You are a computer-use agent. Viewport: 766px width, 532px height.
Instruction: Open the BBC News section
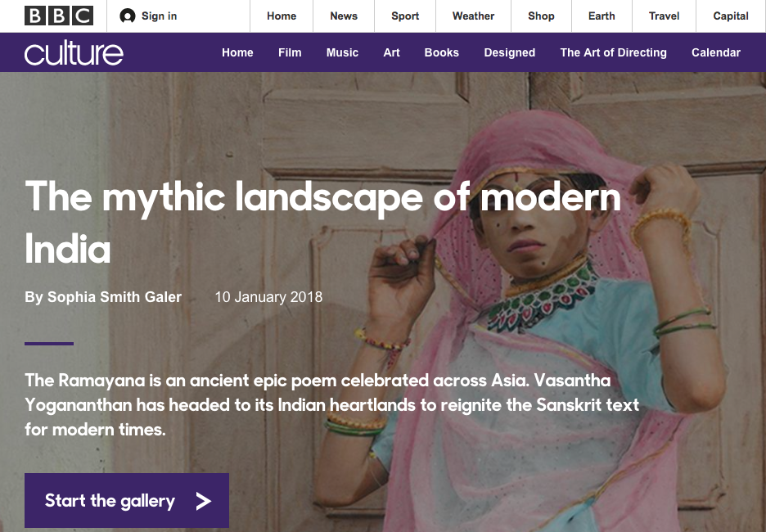[344, 16]
